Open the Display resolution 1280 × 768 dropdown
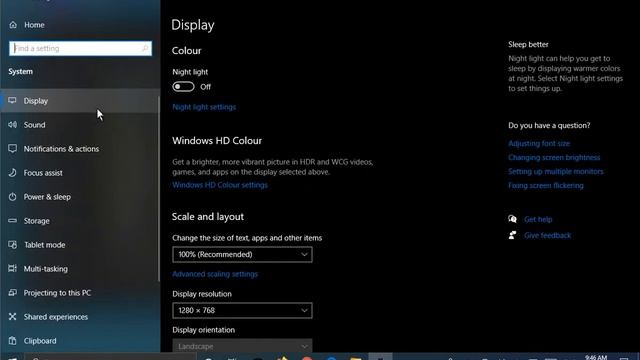 (242, 310)
